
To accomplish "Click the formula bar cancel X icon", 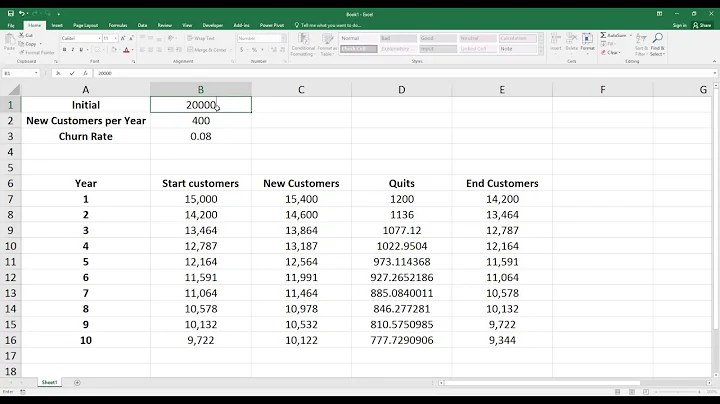I will [58, 73].
